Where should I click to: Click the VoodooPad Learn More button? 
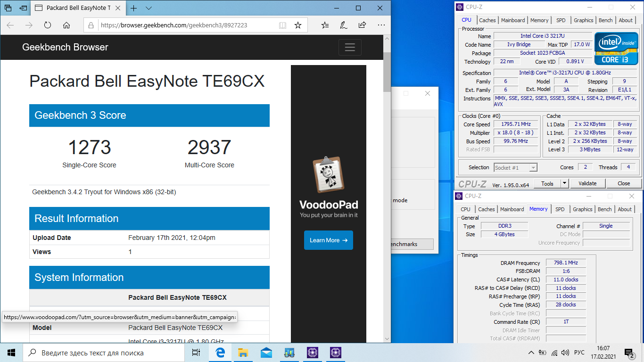329,240
